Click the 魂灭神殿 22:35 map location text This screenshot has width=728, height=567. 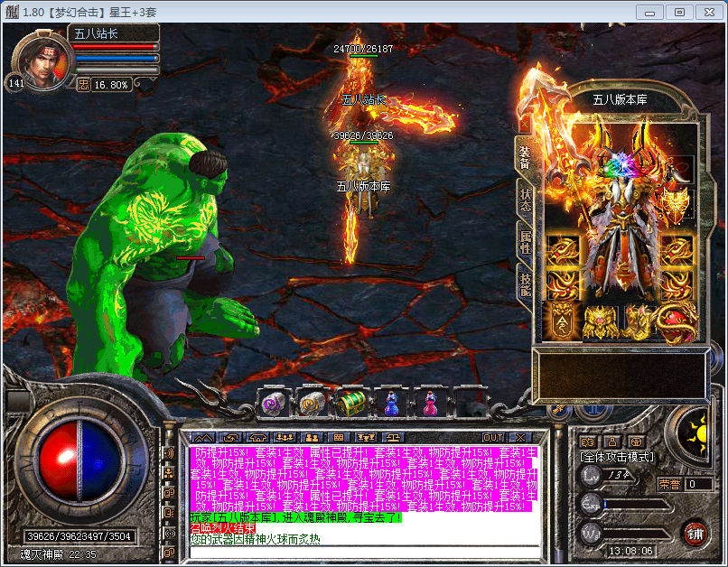tap(58, 554)
